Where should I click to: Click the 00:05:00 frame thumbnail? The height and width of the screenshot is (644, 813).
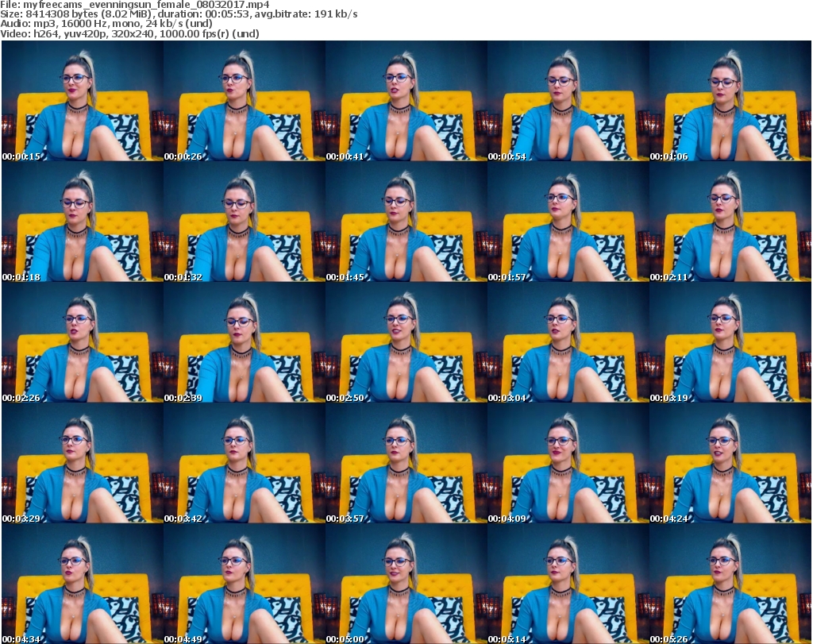406,584
